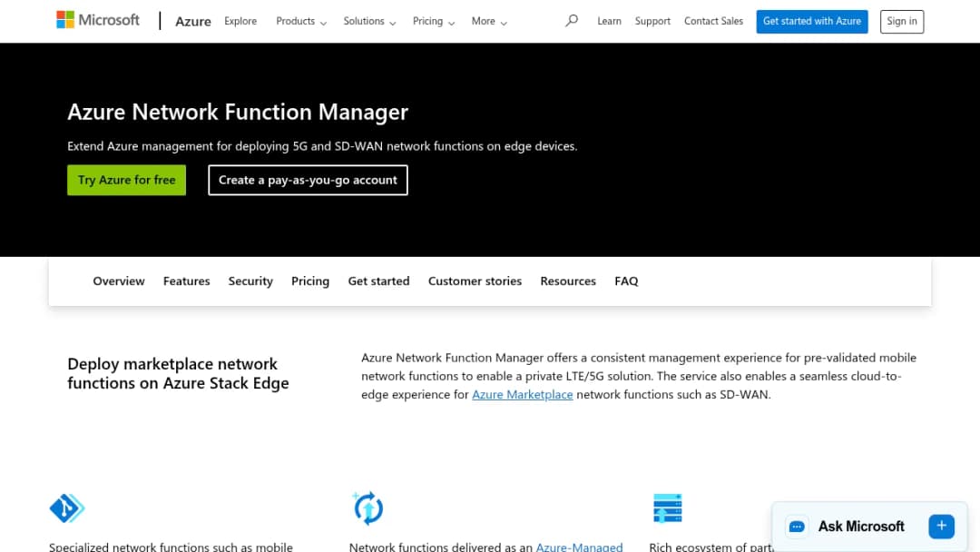Viewport: 980px width, 552px height.
Task: Click the Ask Microsoft chat bubble icon
Action: pos(797,527)
